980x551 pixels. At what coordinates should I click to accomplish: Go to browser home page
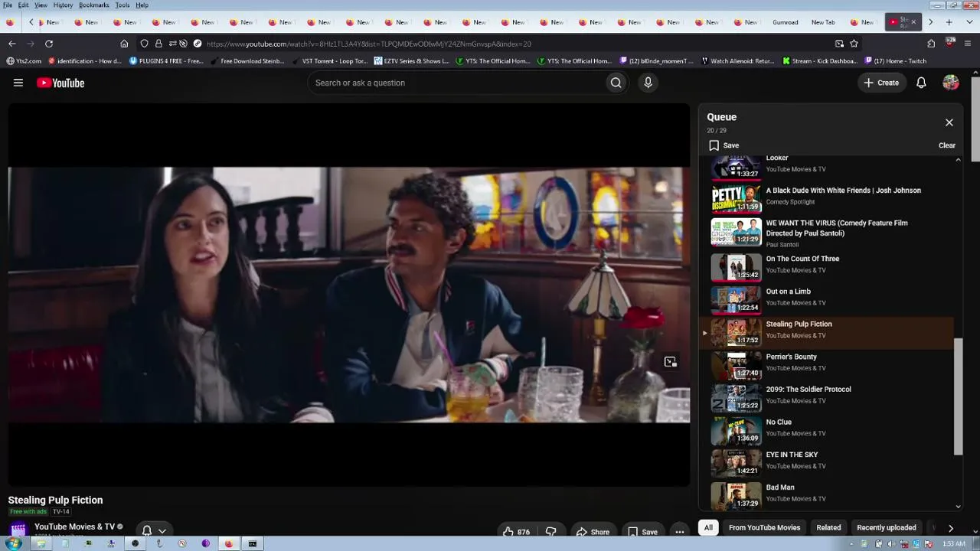[x=124, y=44]
